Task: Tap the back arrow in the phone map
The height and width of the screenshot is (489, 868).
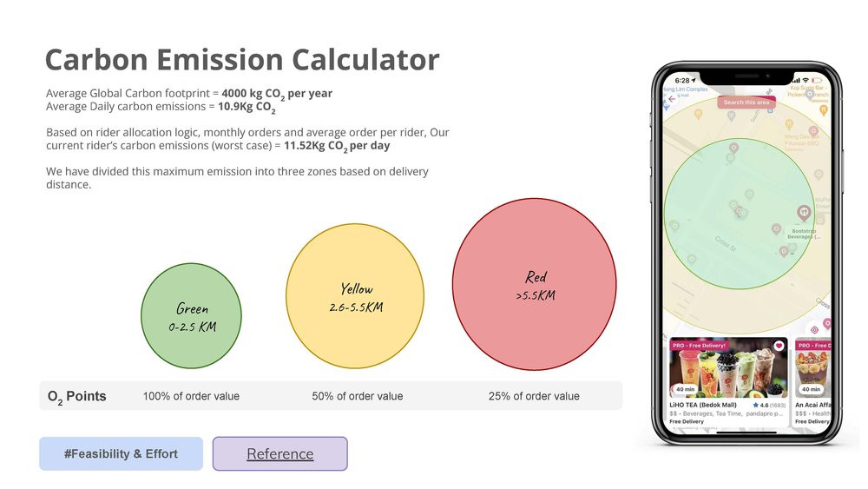Action: click(x=670, y=99)
